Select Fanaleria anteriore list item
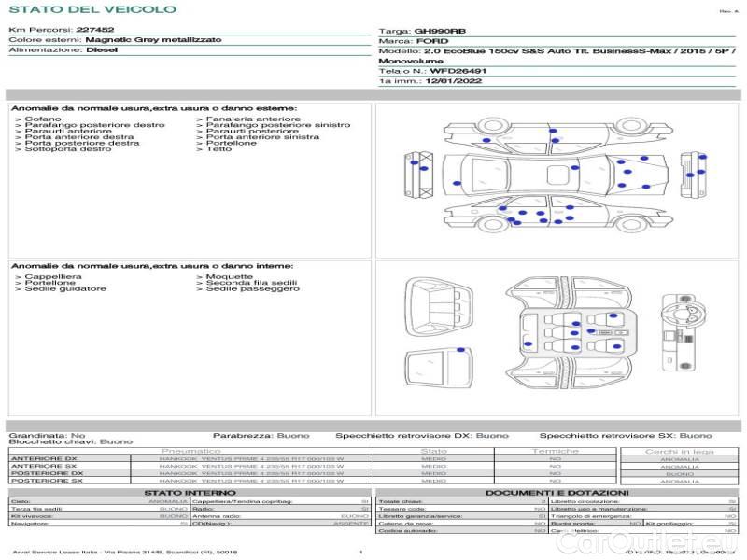 [x=253, y=119]
